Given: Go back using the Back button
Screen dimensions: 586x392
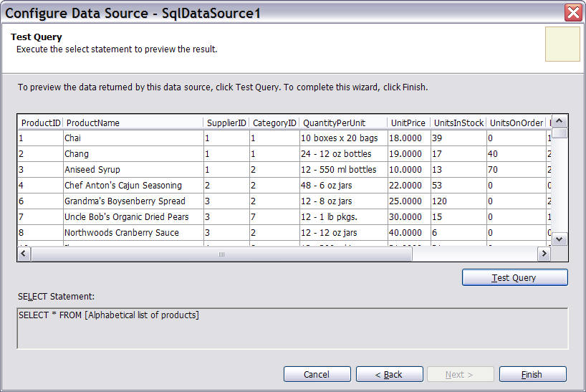Looking at the screenshot, I should [x=389, y=374].
